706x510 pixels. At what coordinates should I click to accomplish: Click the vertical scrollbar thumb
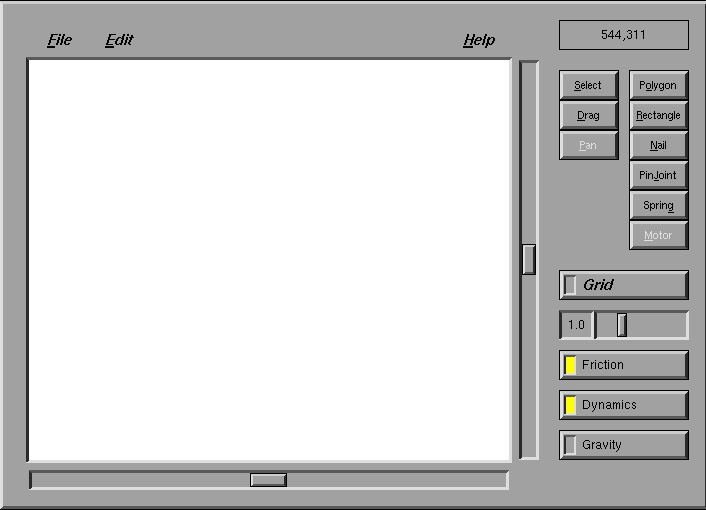point(529,259)
